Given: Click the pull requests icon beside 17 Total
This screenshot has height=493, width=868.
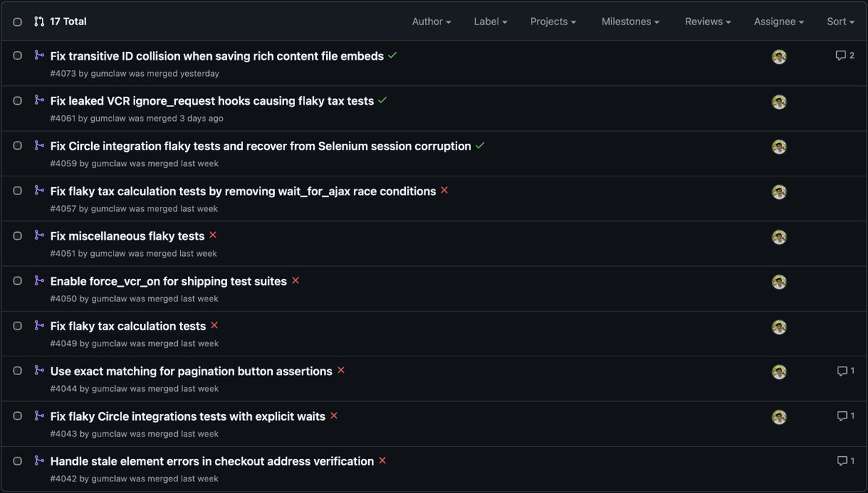Looking at the screenshot, I should tap(39, 21).
